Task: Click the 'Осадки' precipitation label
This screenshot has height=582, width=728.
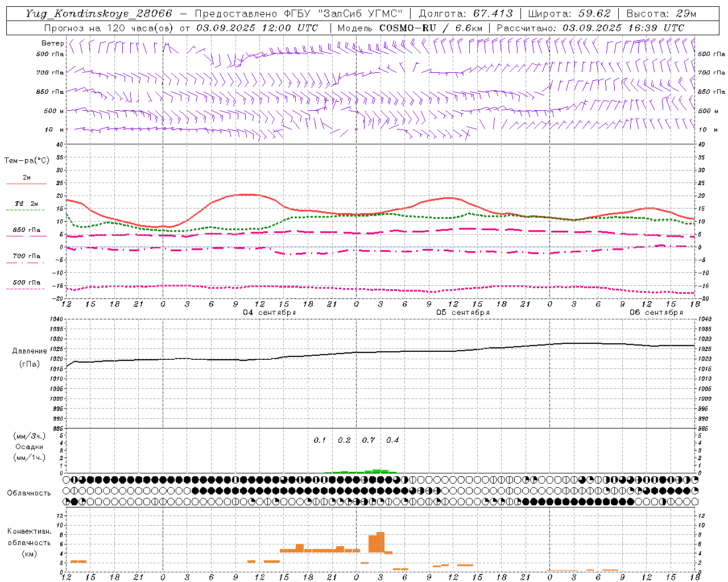Action: (30, 447)
